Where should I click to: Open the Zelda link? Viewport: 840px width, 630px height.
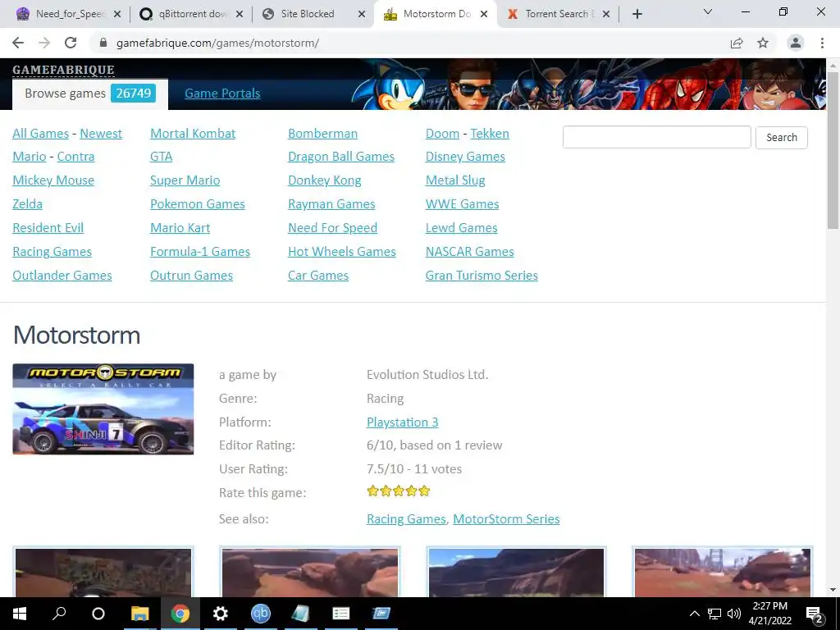coord(27,204)
